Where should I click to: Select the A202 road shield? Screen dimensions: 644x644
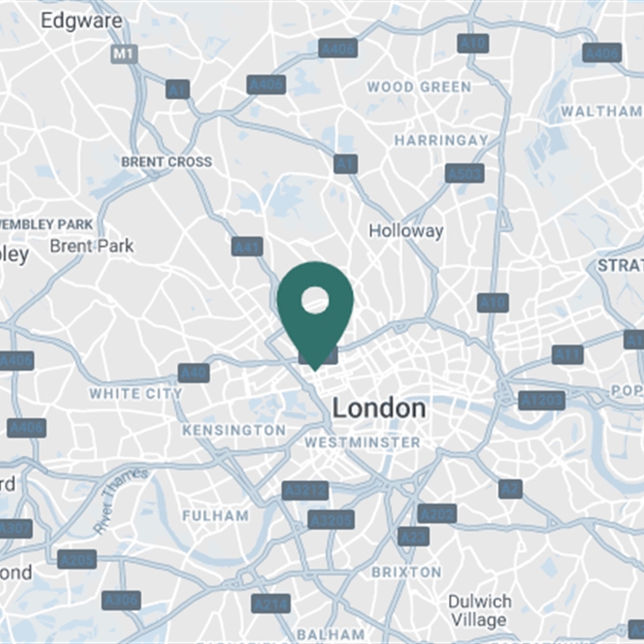437,513
